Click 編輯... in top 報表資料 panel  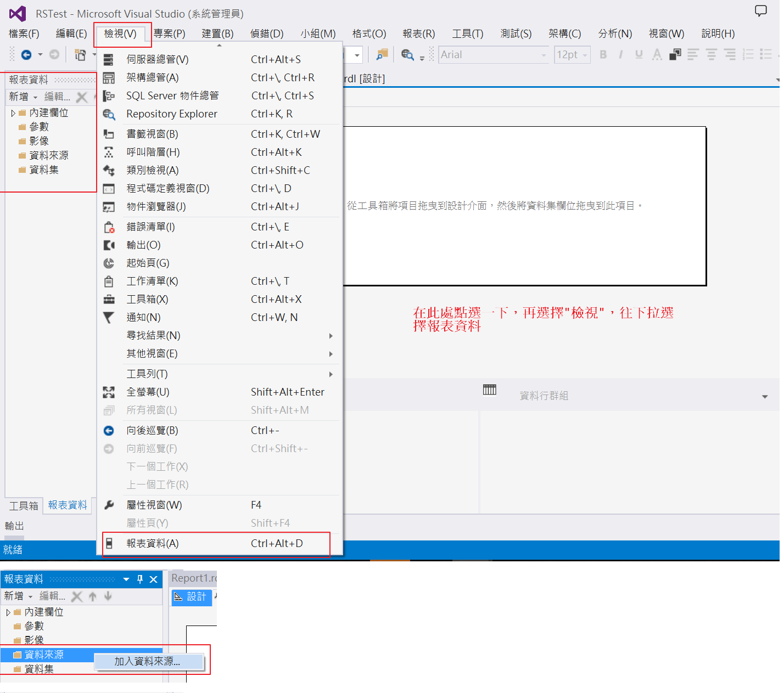57,97
